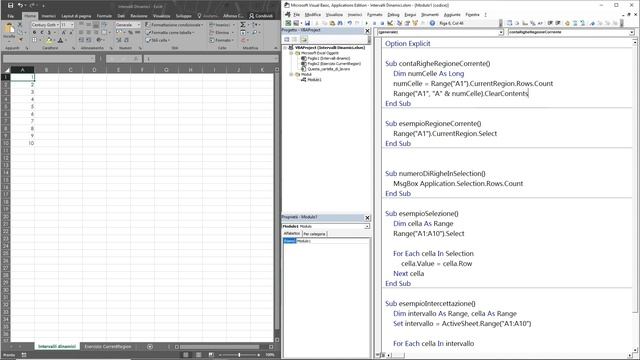This screenshot has height=360, width=640.
Task: Open the Formattazione condizionale dropdown
Action: pos(174,25)
